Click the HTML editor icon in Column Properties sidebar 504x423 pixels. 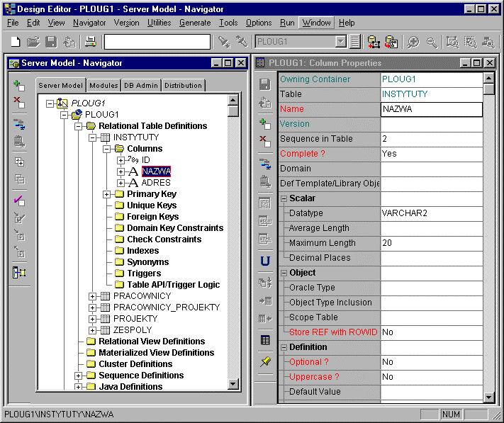click(265, 239)
